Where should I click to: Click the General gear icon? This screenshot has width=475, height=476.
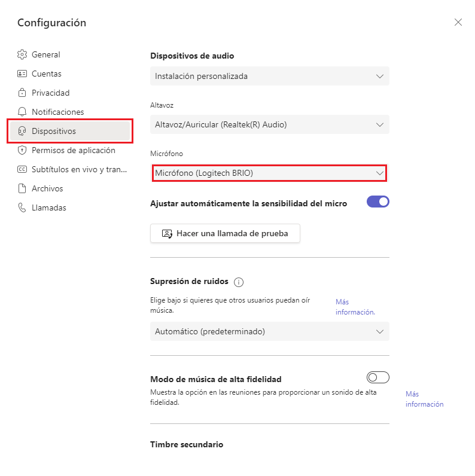pos(22,54)
